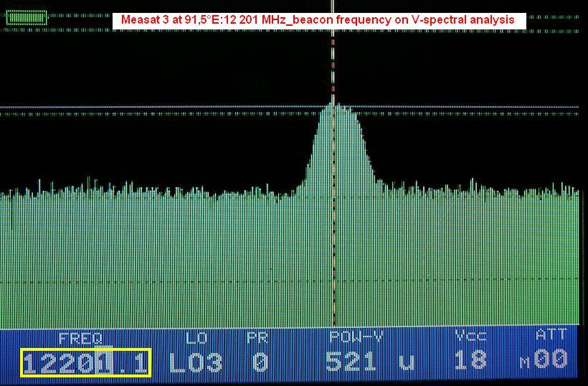
Task: Click the green battery indicator icon
Action: (x=27, y=18)
